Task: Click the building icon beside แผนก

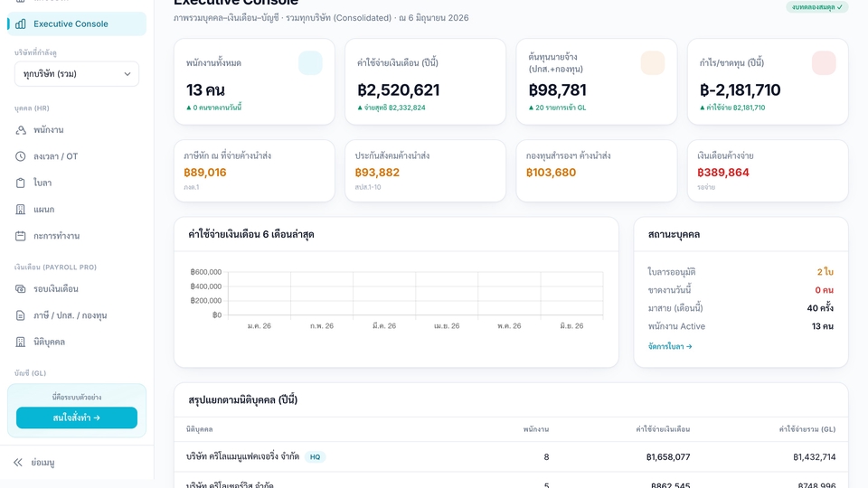Action: click(x=21, y=209)
